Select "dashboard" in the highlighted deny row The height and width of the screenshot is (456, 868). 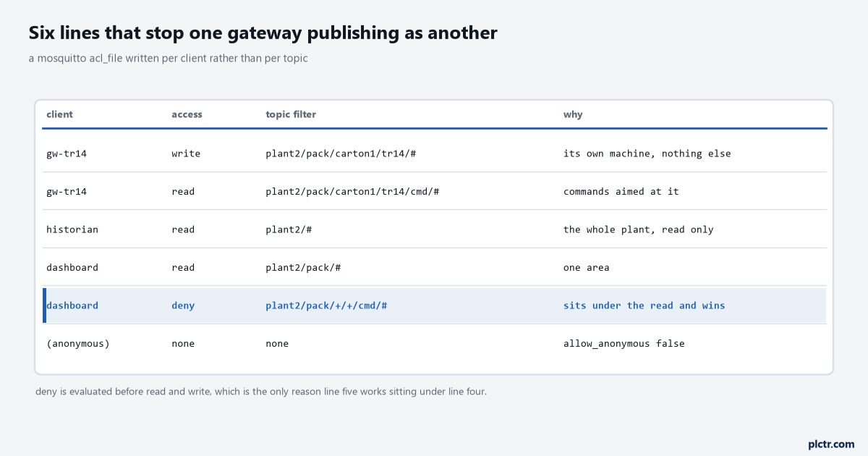point(72,305)
